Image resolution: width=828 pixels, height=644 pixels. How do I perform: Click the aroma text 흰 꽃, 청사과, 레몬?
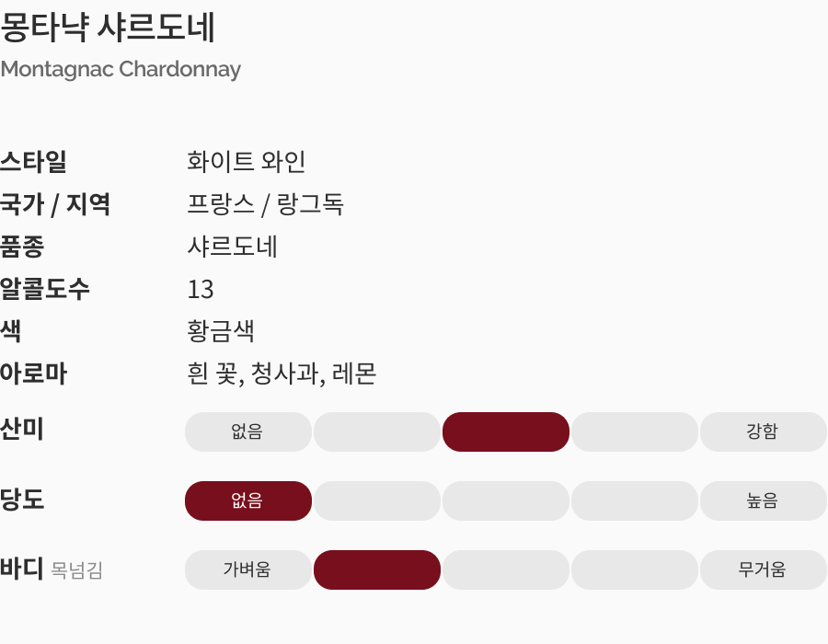coord(282,374)
